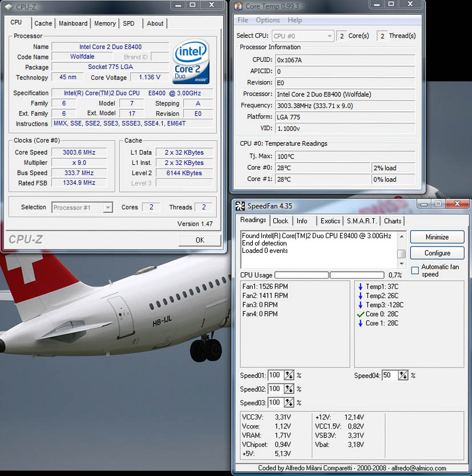Click the Tj. Max 100°C field
The height and width of the screenshot is (476, 472).
(x=345, y=156)
